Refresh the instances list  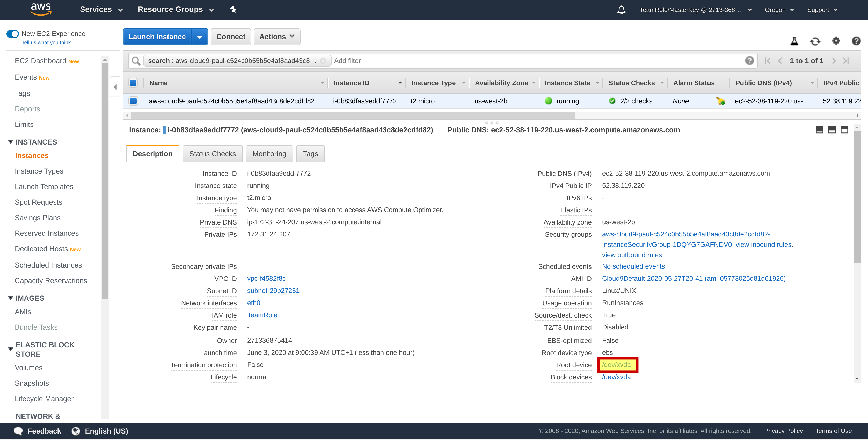pos(815,41)
